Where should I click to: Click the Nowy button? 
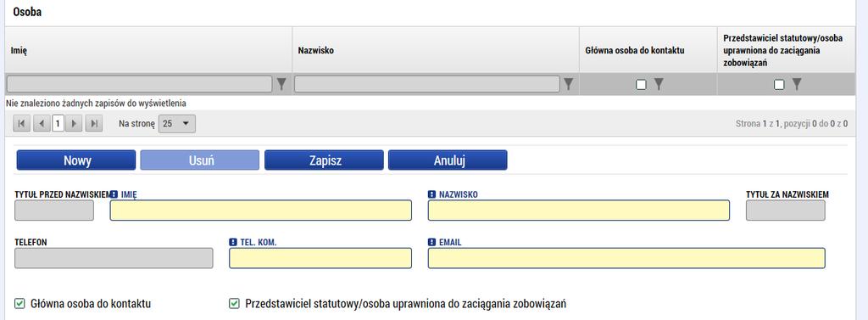tap(76, 160)
